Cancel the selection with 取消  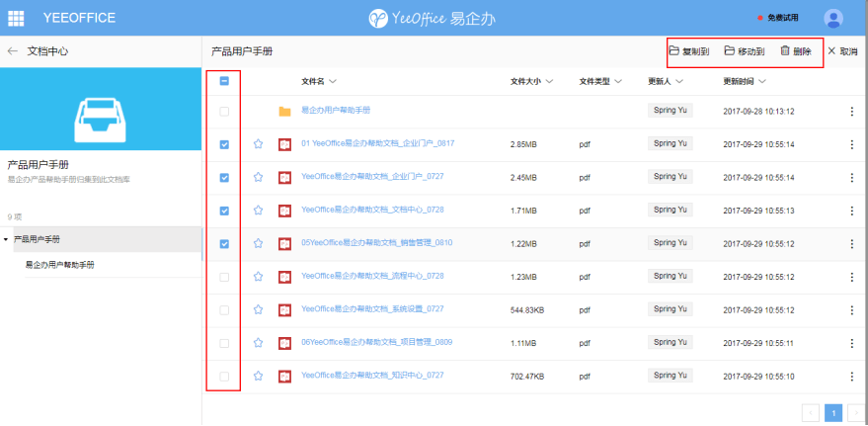pos(842,51)
